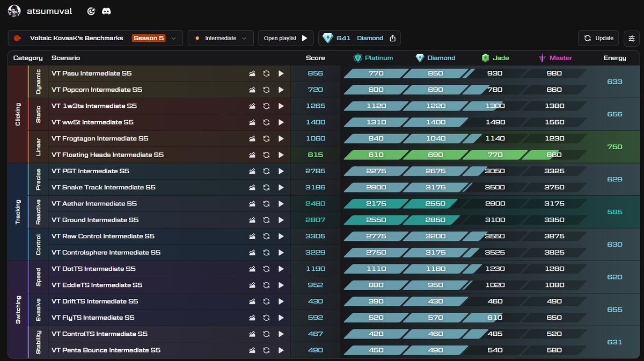Viewport: 644px width, 361px height.
Task: Play VT Aether Intermediate S5 scenario
Action: pyautogui.click(x=281, y=204)
